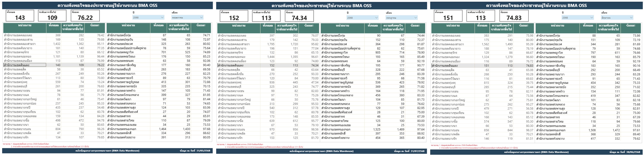
Task: Click the footer date 31/07/2568
Action: pyautogui.click(x=417, y=151)
